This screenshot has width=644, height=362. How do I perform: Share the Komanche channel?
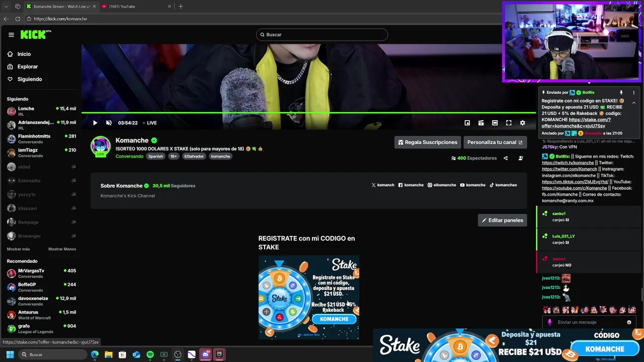(506, 158)
